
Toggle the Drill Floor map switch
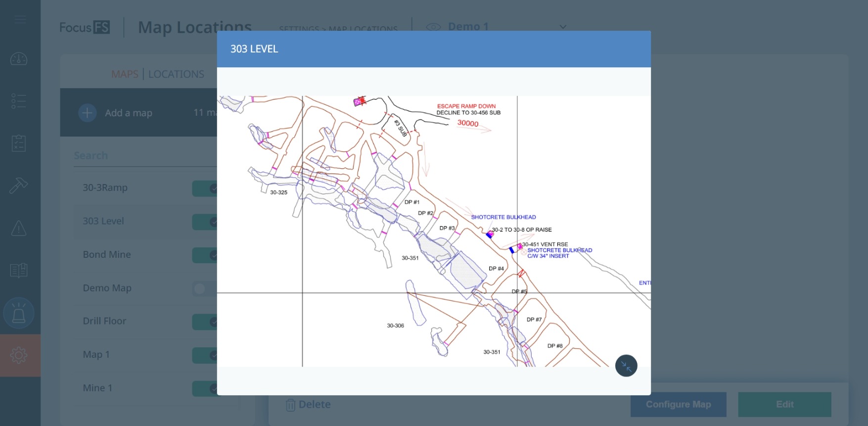205,322
